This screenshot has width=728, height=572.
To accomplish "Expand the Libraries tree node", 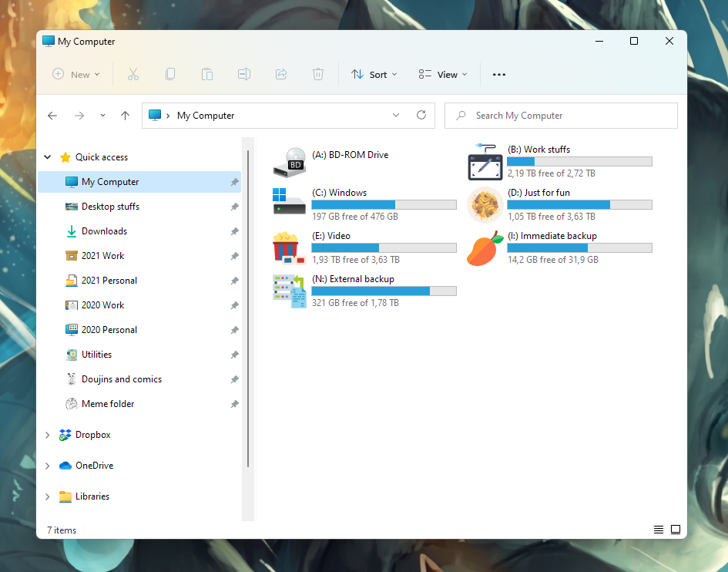I will [x=47, y=496].
